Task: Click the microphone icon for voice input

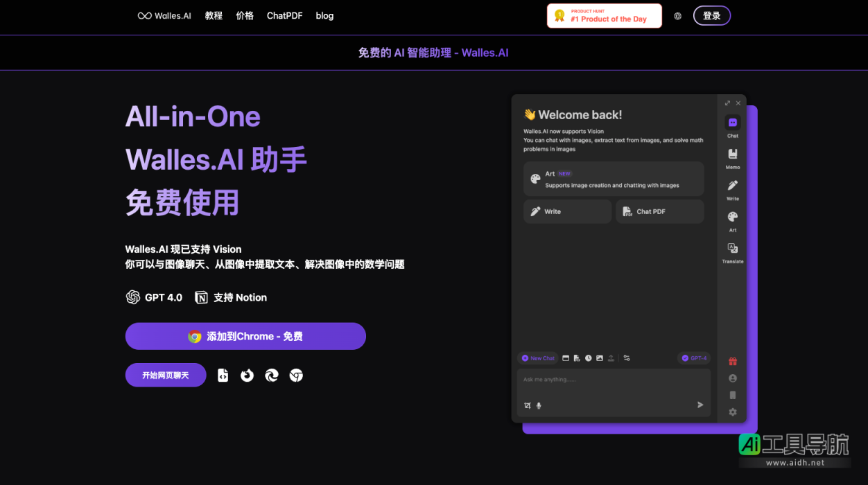Action: pyautogui.click(x=539, y=405)
